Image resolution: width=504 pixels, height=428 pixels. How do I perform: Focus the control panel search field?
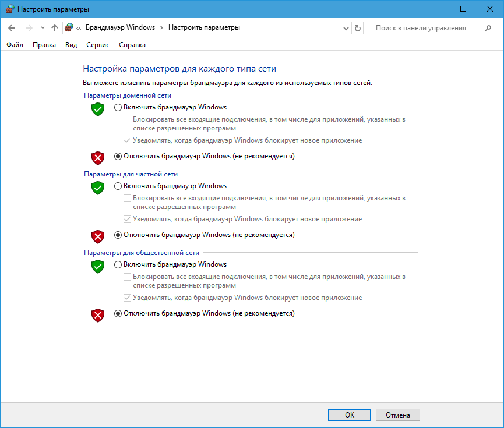[433, 28]
